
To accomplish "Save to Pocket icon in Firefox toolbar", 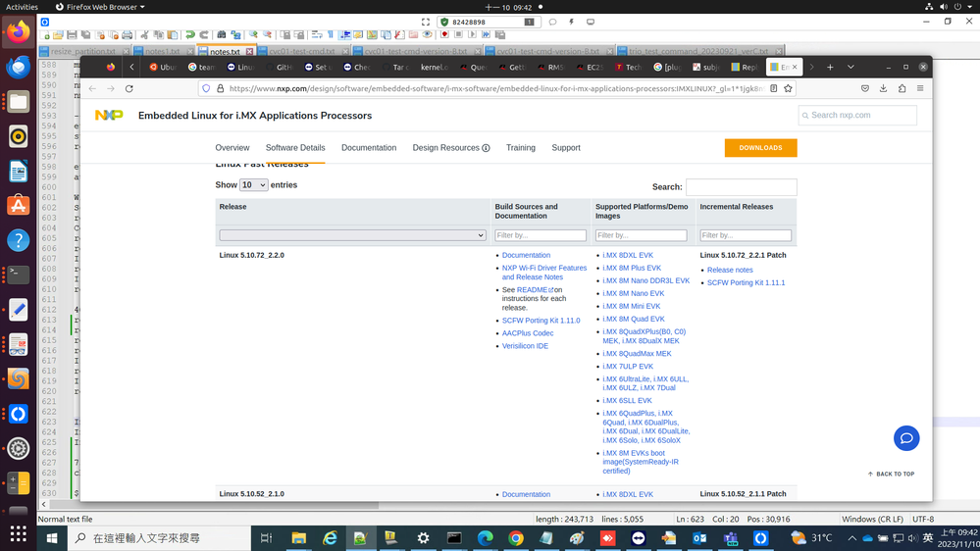I will [865, 88].
